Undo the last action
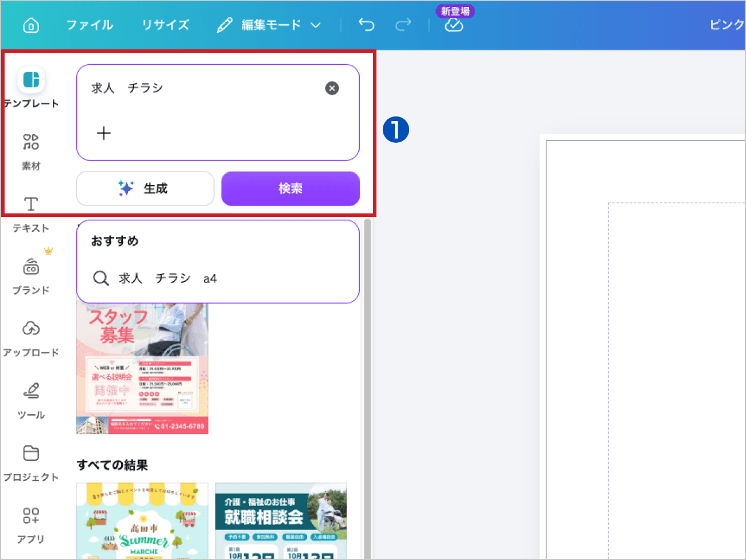The image size is (746, 560). tap(366, 25)
